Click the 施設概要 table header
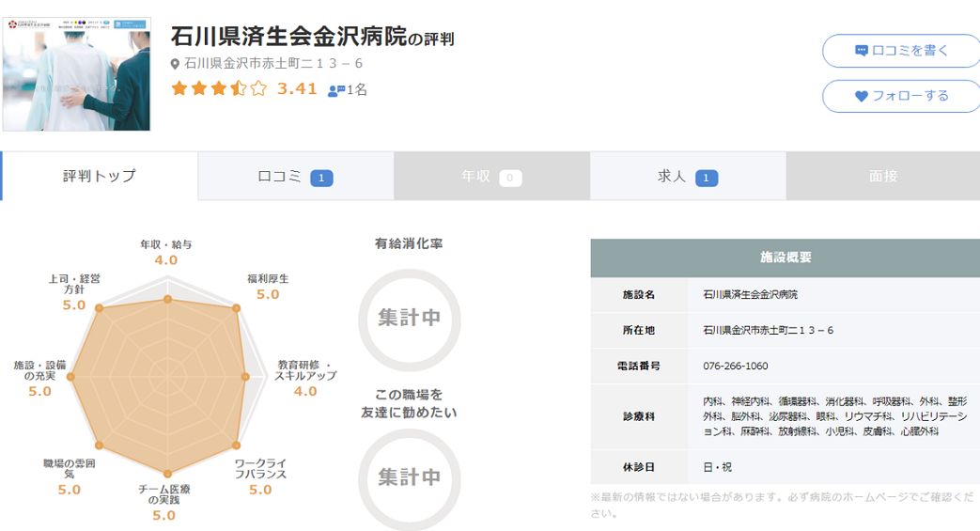 (x=785, y=258)
